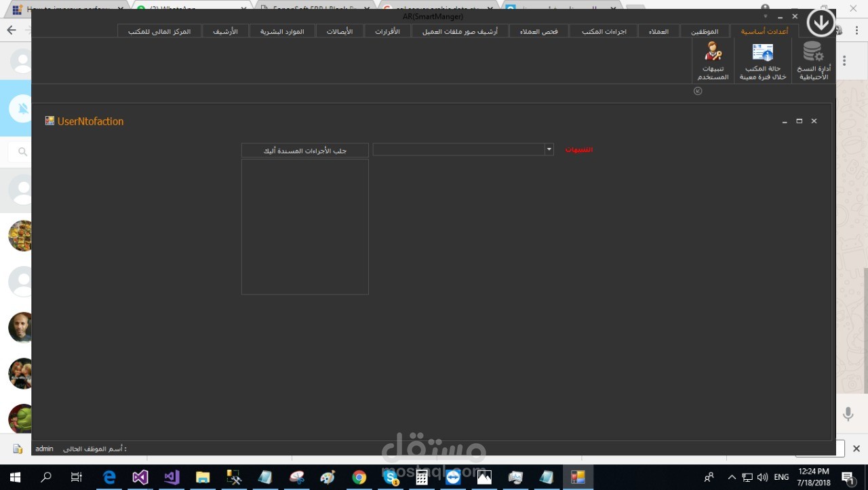This screenshot has width=868, height=490.
Task: Change the ENG input language
Action: point(781,477)
